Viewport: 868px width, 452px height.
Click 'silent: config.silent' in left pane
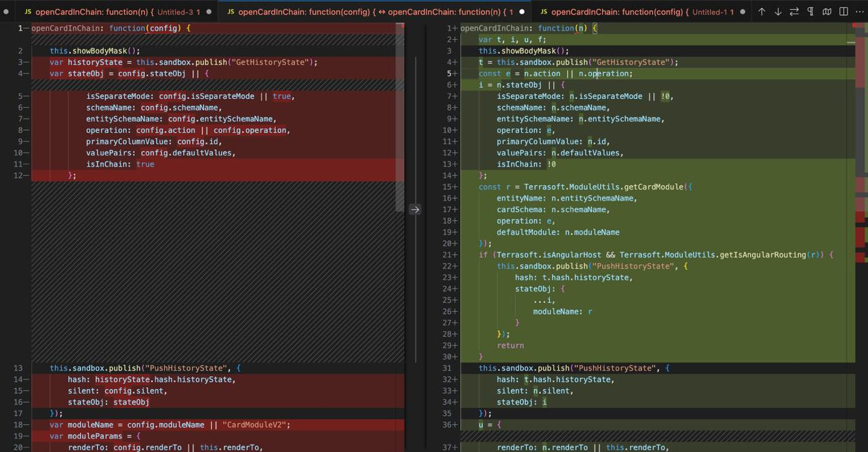(117, 390)
